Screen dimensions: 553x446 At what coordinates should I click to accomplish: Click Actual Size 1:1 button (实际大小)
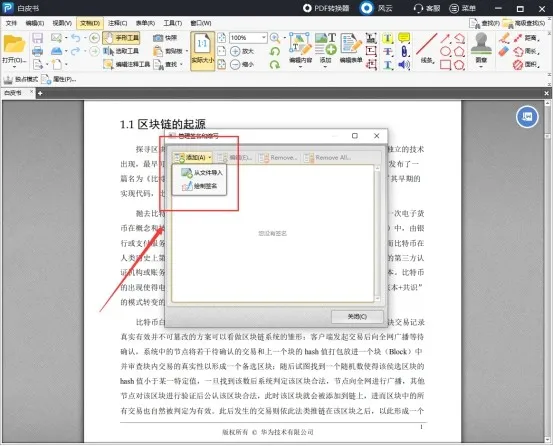202,51
